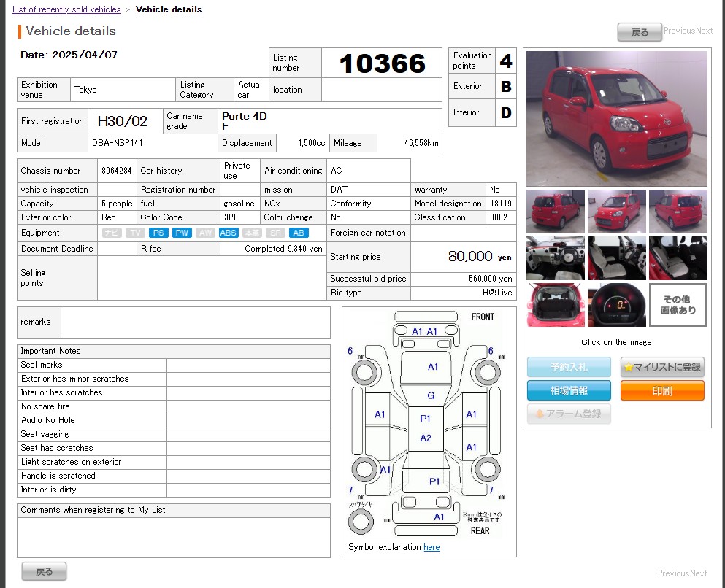Click the listing number 10366

pyautogui.click(x=382, y=63)
